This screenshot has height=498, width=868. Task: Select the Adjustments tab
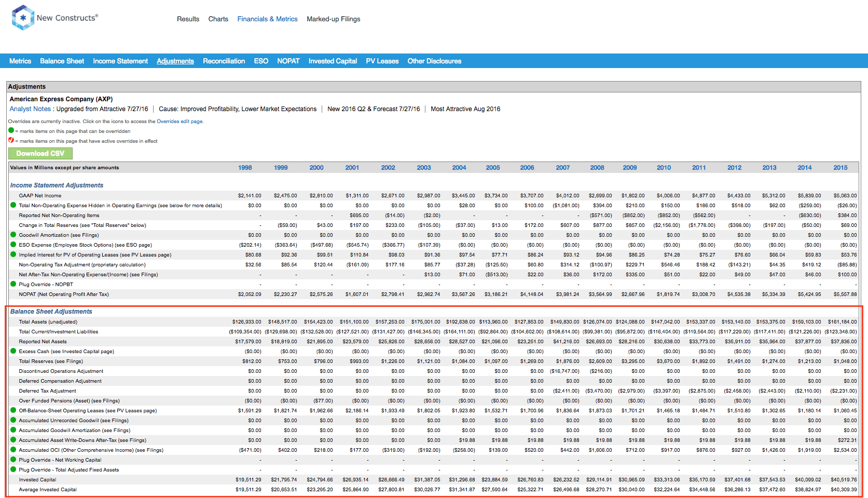(x=175, y=61)
